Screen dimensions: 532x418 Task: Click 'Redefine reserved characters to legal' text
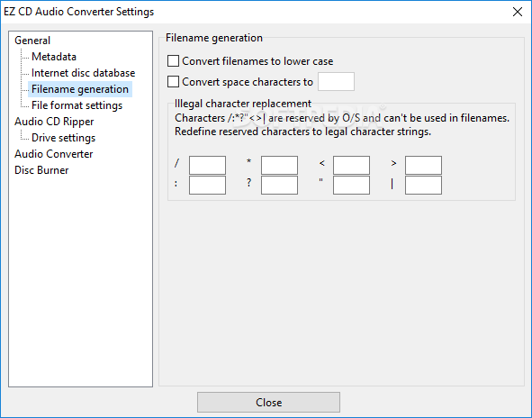point(302,132)
